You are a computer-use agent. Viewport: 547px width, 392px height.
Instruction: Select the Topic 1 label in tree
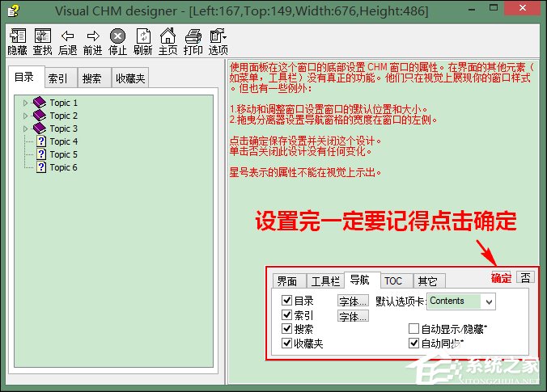click(x=63, y=103)
